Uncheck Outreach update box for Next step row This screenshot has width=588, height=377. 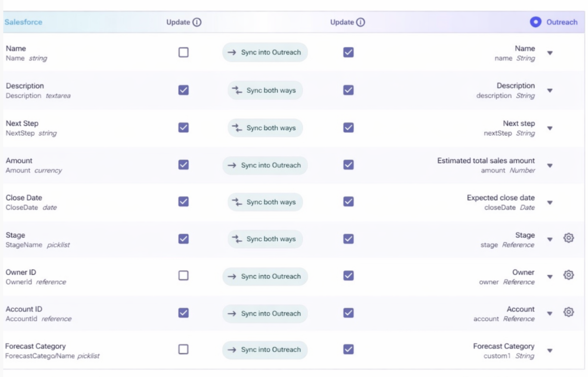click(x=348, y=128)
